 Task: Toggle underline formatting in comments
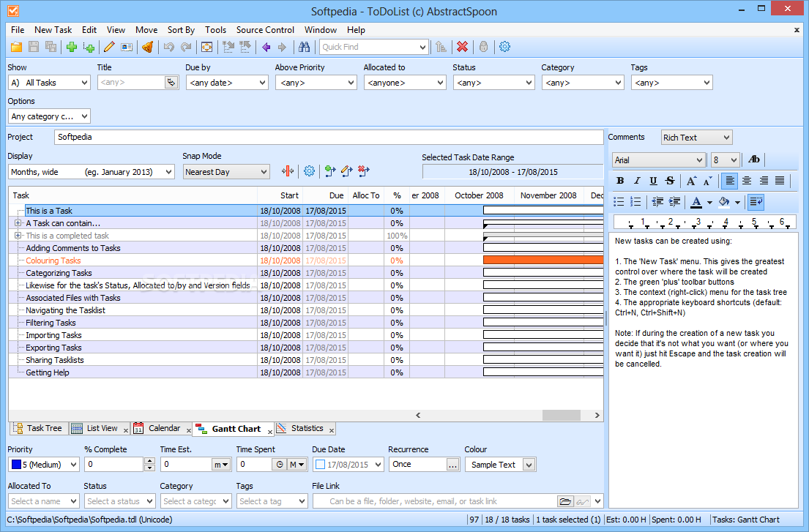(x=653, y=181)
